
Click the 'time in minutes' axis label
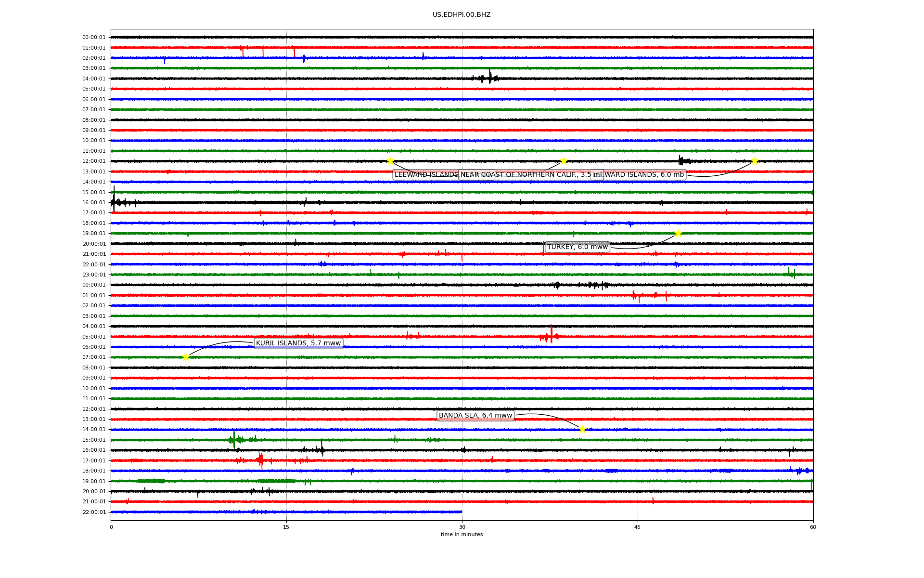[x=462, y=534]
